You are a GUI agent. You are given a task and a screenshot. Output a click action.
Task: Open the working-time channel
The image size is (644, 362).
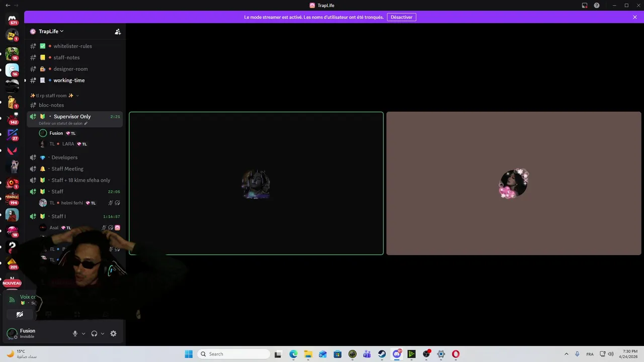74,80
